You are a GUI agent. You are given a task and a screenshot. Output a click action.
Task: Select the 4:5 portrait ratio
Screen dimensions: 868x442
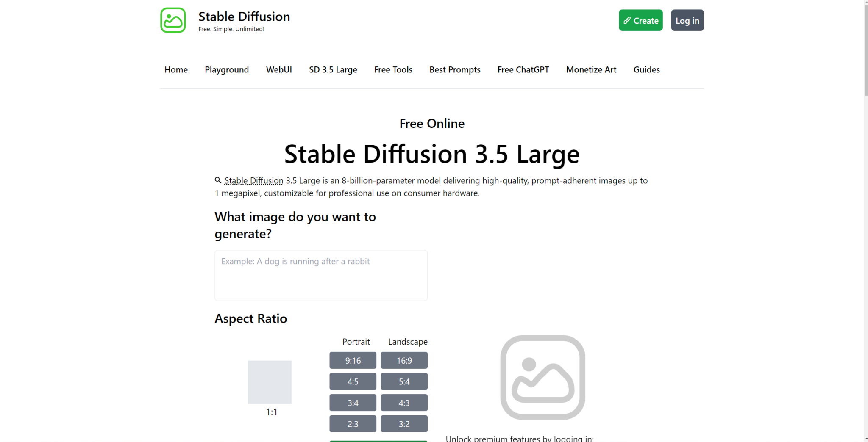353,381
